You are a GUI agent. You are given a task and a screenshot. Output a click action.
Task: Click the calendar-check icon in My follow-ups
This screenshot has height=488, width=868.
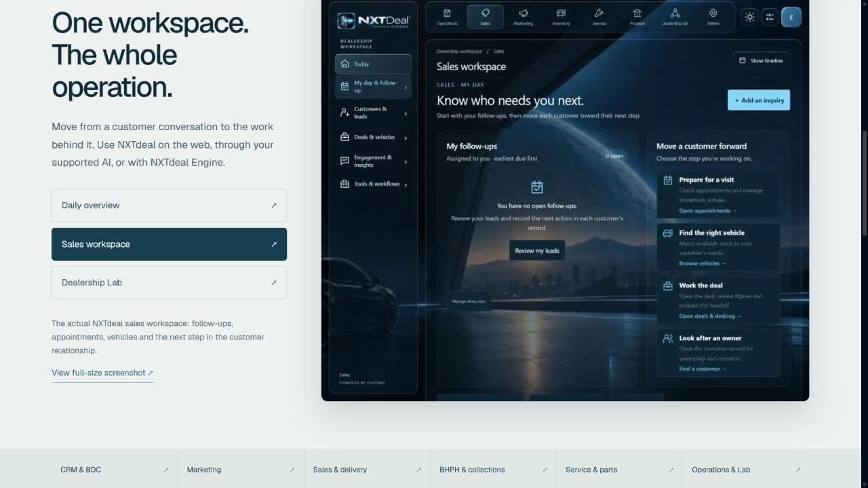pos(537,187)
